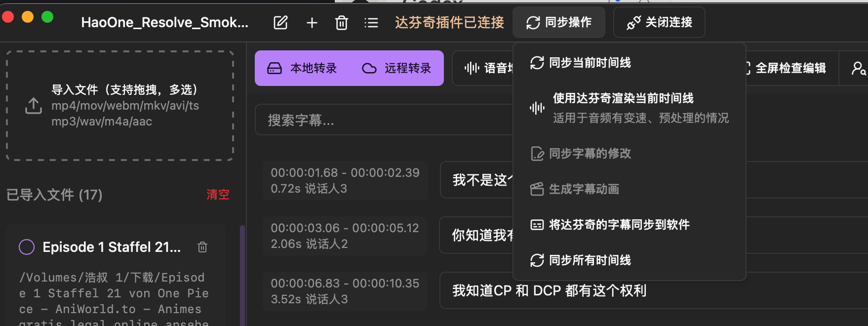Choose 同步所有时间线 menu item

pos(630,260)
